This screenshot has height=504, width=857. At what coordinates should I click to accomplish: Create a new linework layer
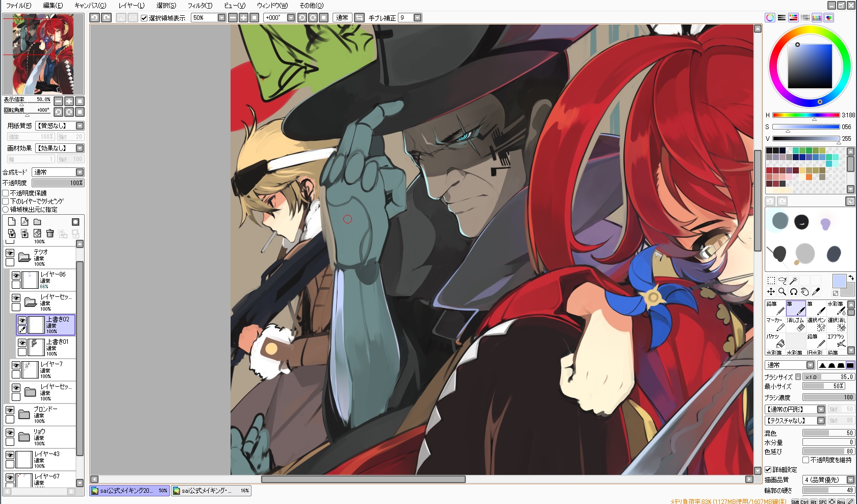pyautogui.click(x=24, y=221)
